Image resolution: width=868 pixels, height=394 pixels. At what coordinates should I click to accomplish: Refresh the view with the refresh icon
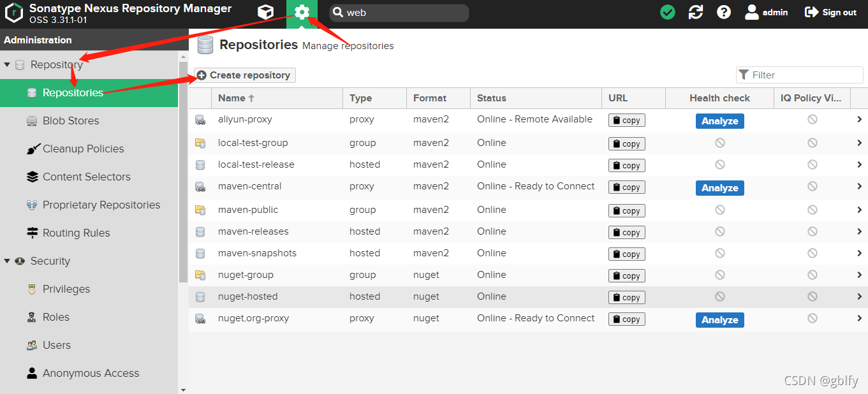pos(696,12)
